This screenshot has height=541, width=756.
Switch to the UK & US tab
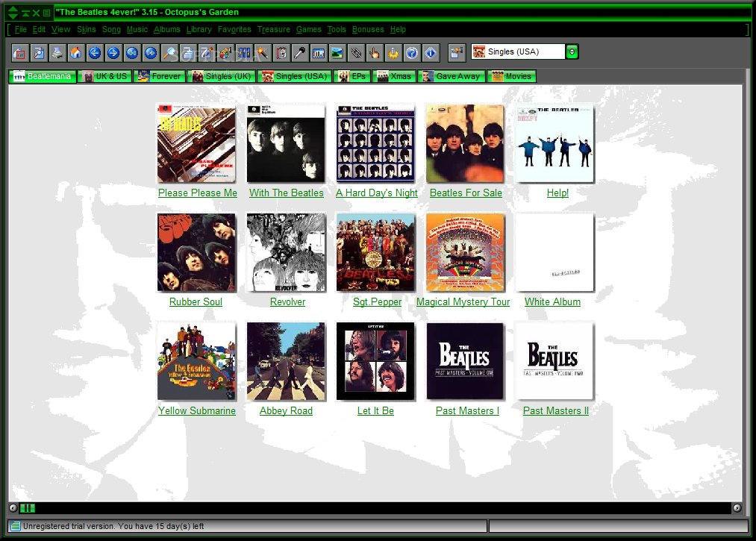click(x=105, y=76)
